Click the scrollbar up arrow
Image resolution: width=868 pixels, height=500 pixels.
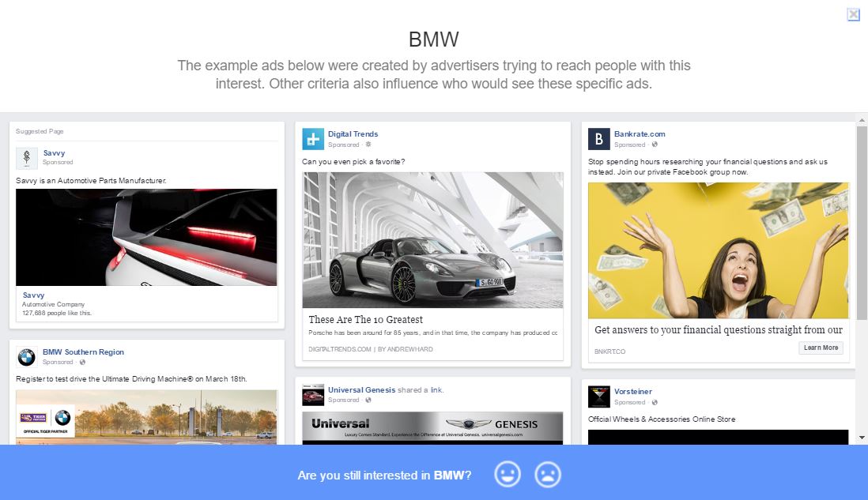point(862,120)
